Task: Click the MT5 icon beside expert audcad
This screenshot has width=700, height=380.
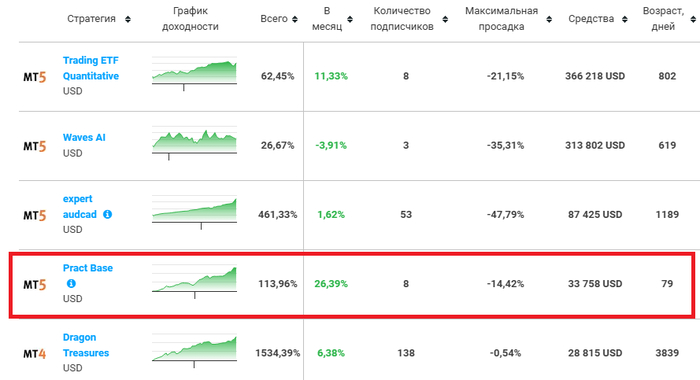Action: pyautogui.click(x=35, y=216)
